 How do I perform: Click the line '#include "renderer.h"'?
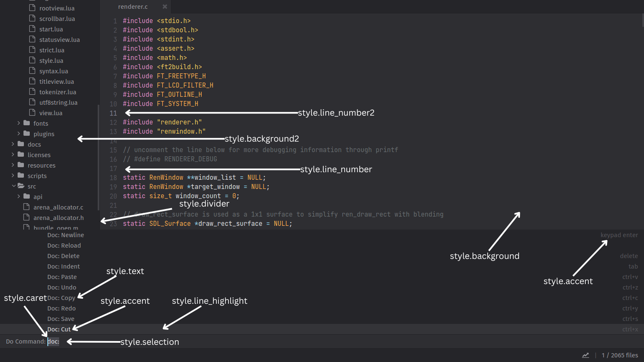[x=162, y=122]
